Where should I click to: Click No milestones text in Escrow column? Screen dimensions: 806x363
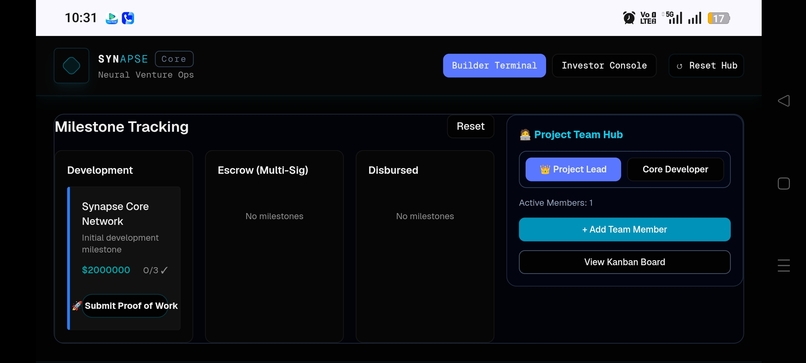pyautogui.click(x=274, y=216)
